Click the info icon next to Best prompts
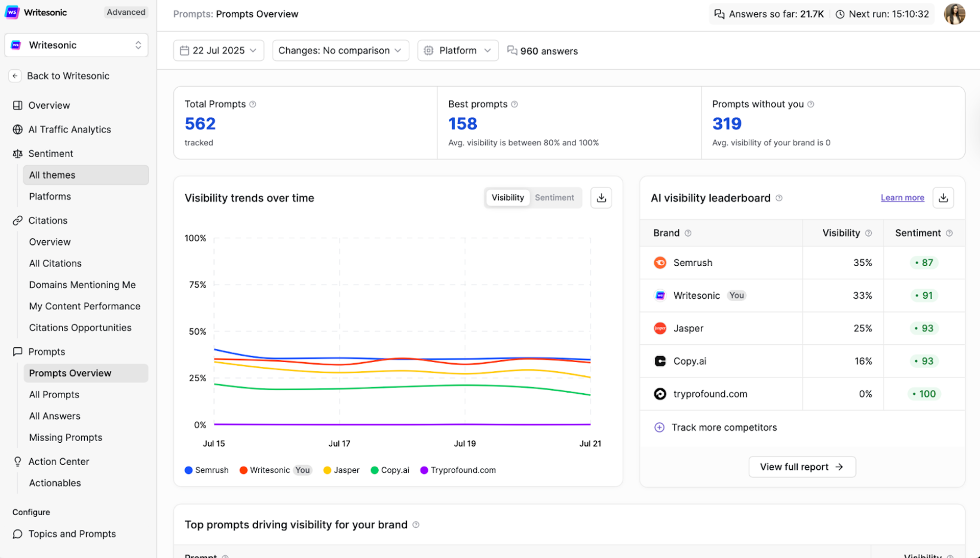This screenshot has height=558, width=980. click(x=514, y=104)
